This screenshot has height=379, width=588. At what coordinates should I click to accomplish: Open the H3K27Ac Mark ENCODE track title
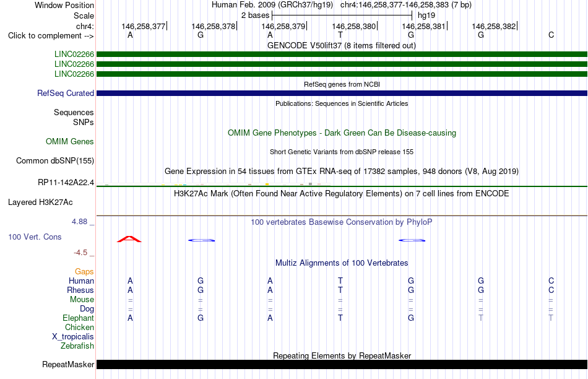[x=342, y=194]
